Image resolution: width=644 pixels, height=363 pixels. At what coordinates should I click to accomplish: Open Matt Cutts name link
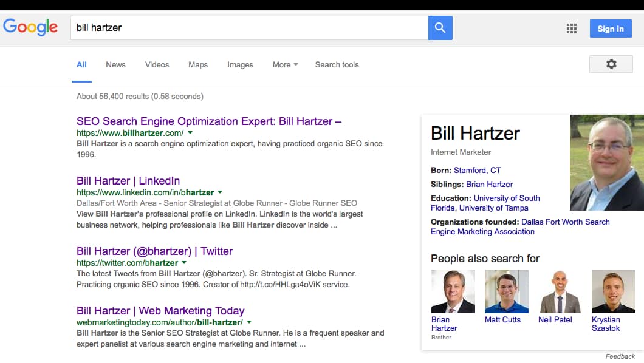502,319
